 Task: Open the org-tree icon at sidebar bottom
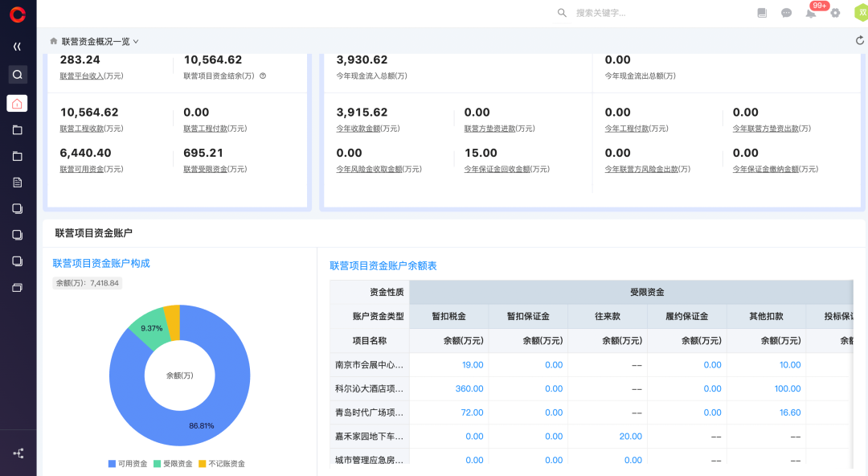[18, 453]
